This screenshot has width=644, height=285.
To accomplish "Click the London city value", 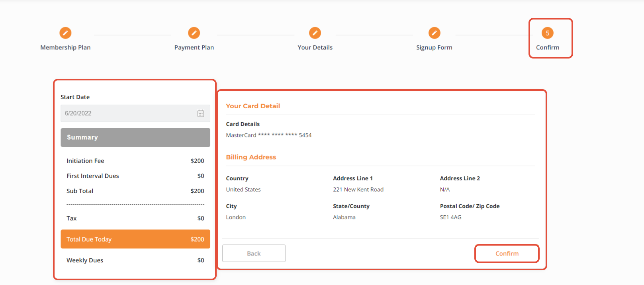I will pos(236,217).
